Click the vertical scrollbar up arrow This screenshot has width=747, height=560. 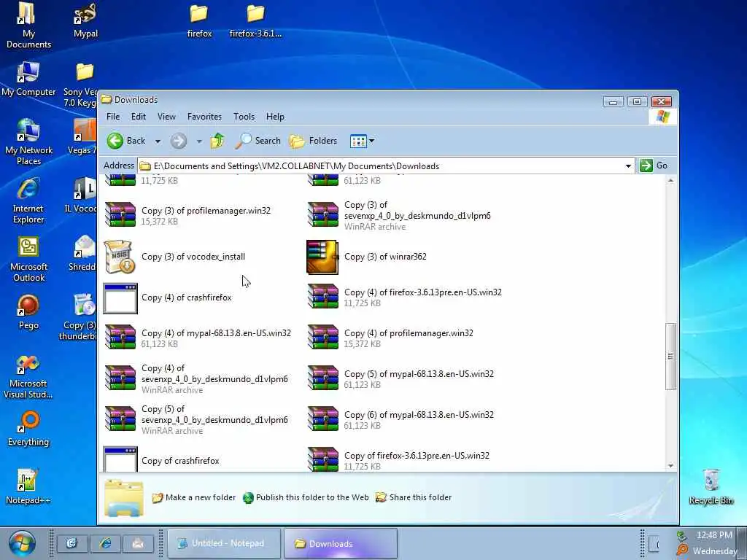(670, 181)
